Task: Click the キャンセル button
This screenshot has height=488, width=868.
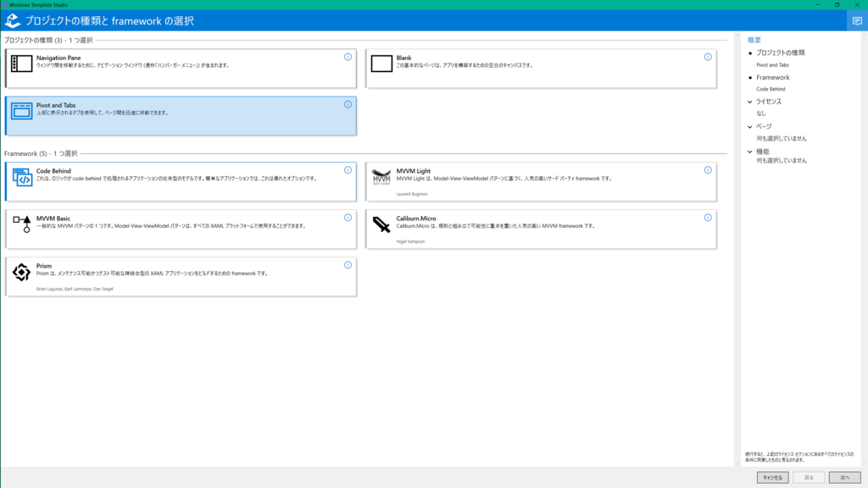Action: click(x=773, y=478)
